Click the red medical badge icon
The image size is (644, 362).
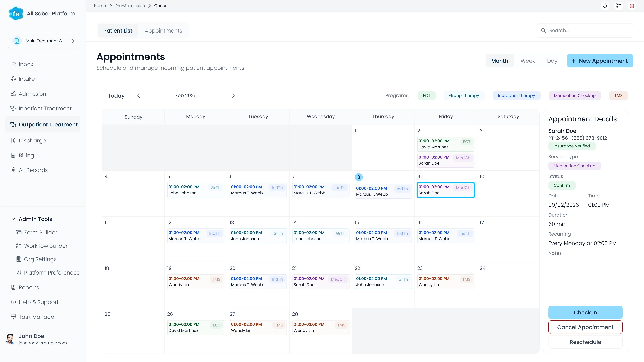point(632,6)
